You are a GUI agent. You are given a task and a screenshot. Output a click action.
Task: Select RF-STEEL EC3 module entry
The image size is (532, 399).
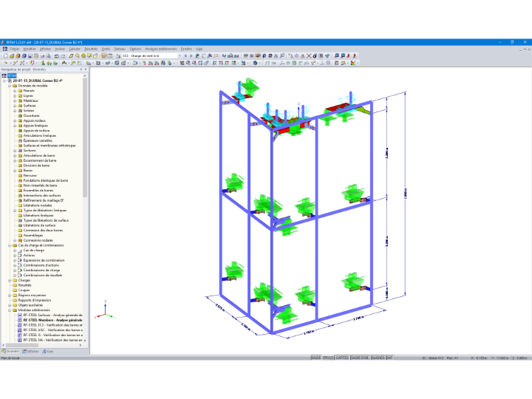[53, 325]
